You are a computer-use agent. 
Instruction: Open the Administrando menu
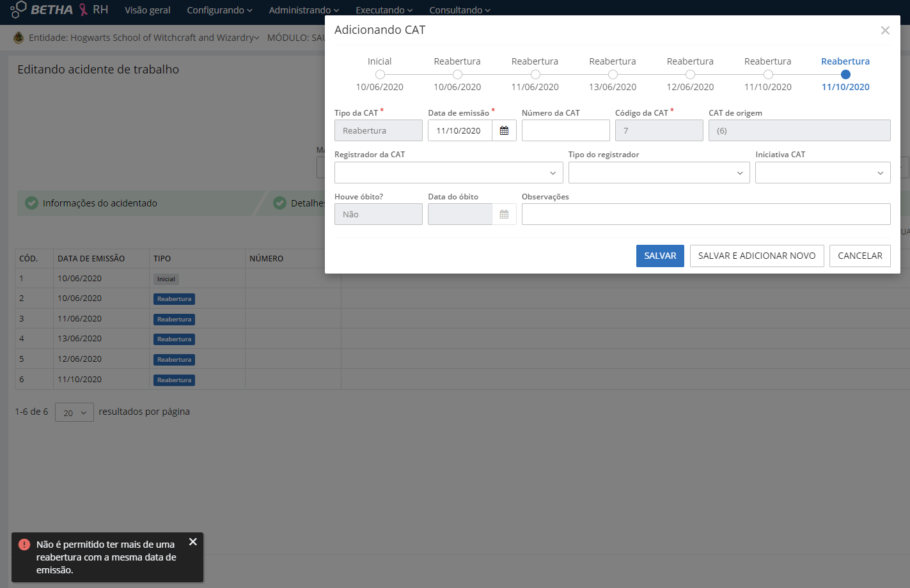[x=304, y=10]
